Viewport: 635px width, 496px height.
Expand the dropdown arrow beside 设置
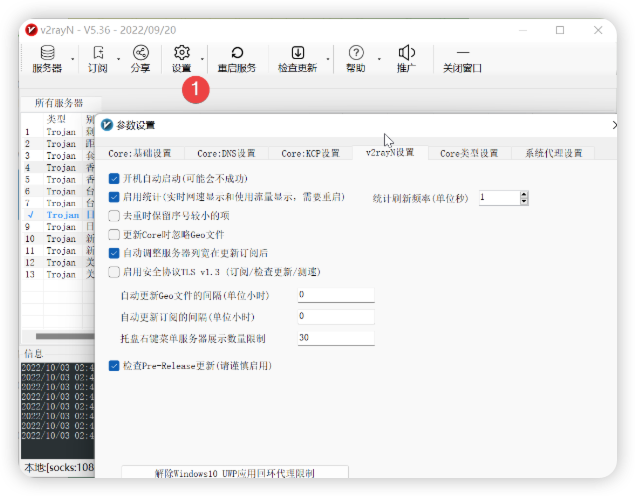[202, 59]
